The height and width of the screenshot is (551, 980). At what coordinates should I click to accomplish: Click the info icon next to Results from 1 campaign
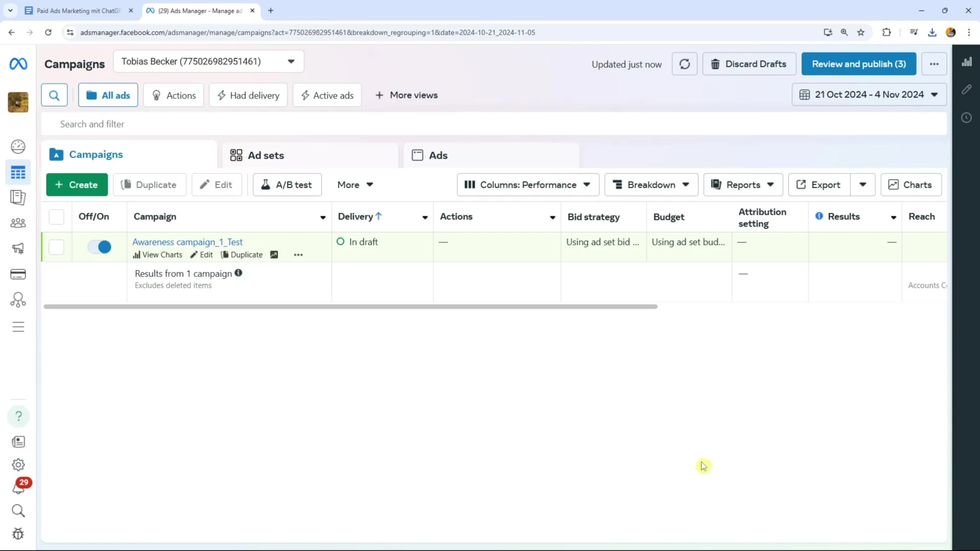coord(238,273)
